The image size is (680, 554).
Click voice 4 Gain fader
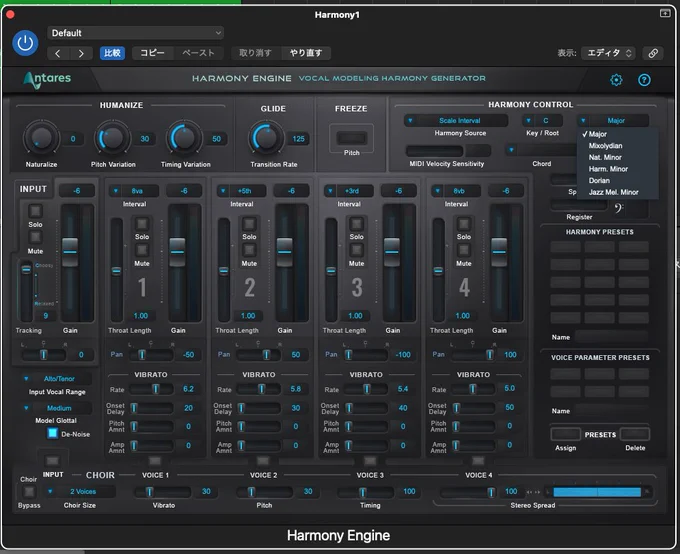tap(499, 252)
